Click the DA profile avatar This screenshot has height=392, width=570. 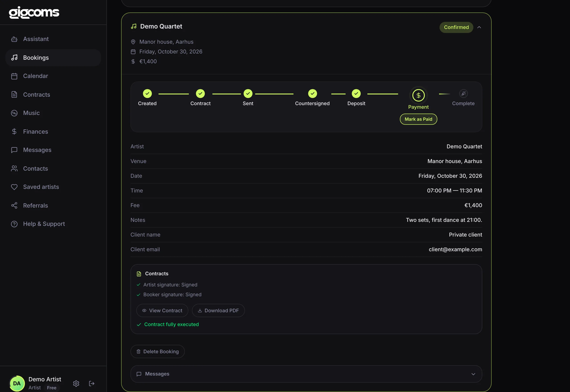pos(17,383)
